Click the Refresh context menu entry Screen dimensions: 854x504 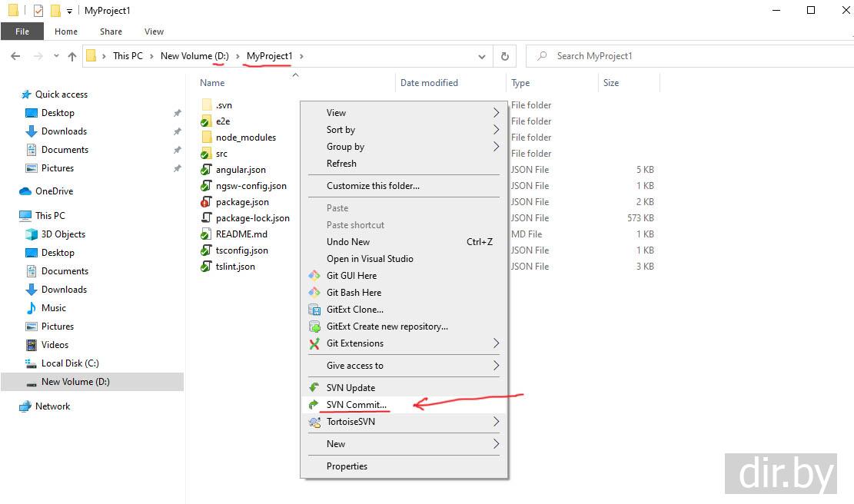click(341, 164)
